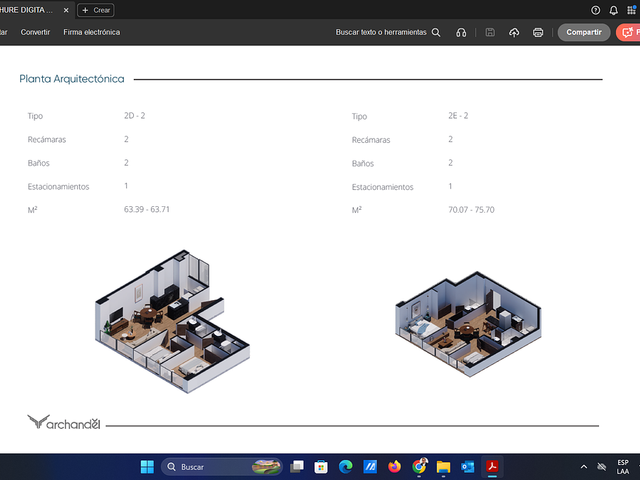The width and height of the screenshot is (640, 480).
Task: Open Windows Start menu
Action: coord(147,467)
